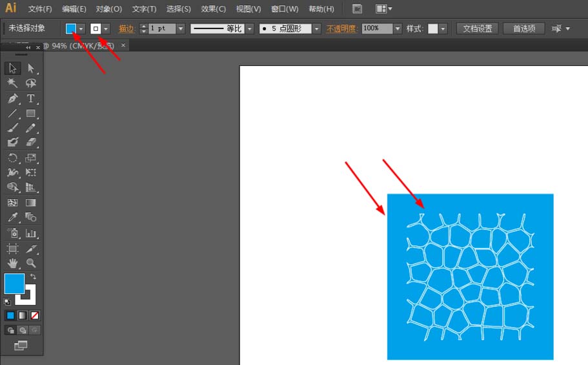Swap fill and stroke colors

click(34, 276)
